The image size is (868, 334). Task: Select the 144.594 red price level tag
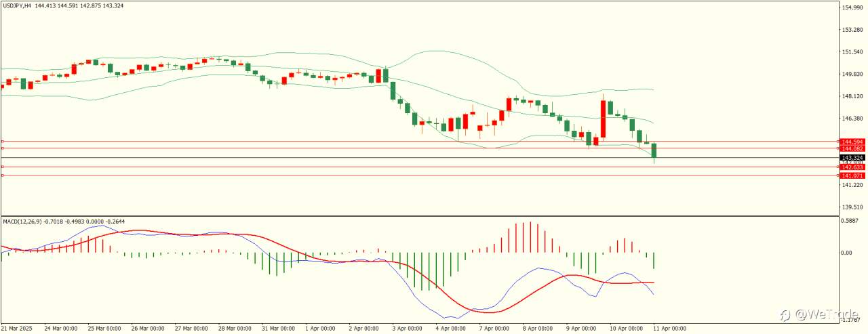(851, 142)
